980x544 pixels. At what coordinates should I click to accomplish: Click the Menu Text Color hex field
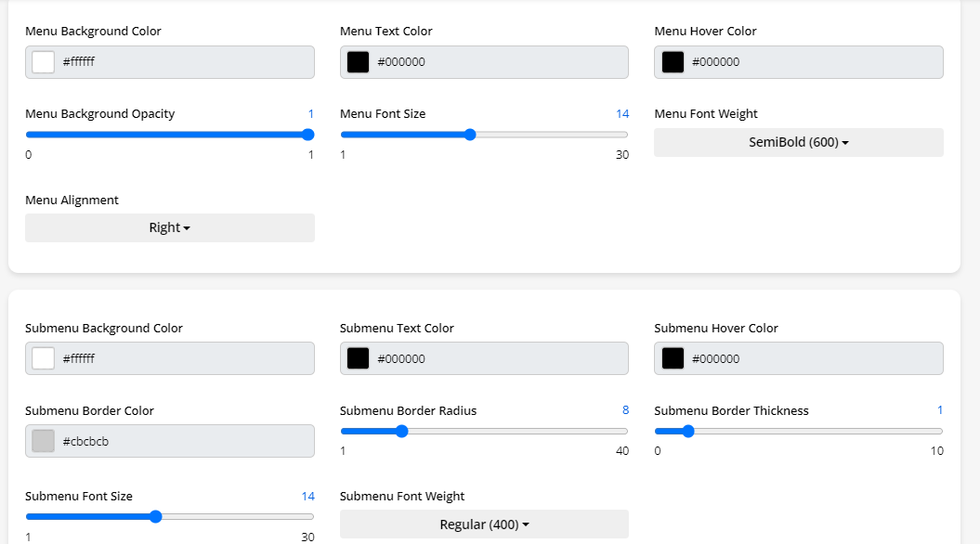[500, 62]
